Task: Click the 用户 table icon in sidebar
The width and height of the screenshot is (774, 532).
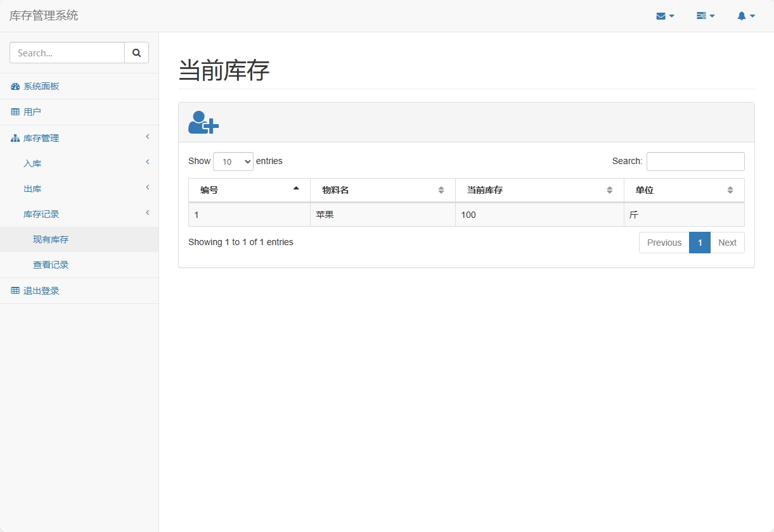Action: [13, 111]
